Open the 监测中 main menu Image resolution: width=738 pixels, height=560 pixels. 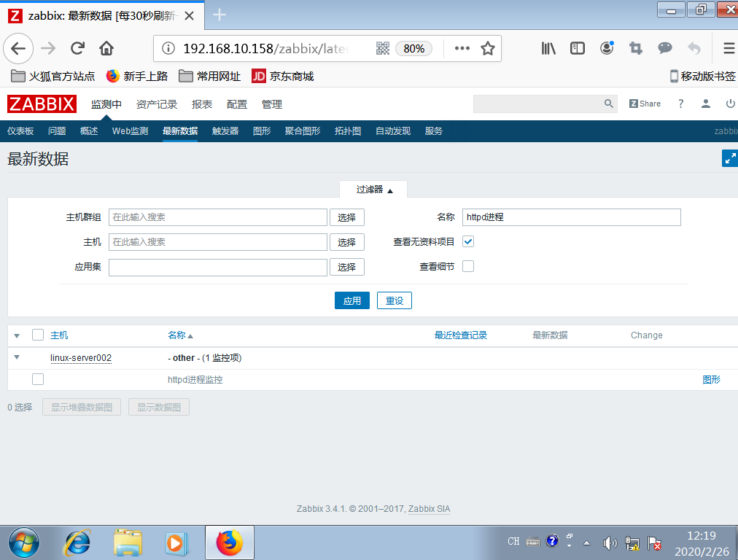[106, 104]
